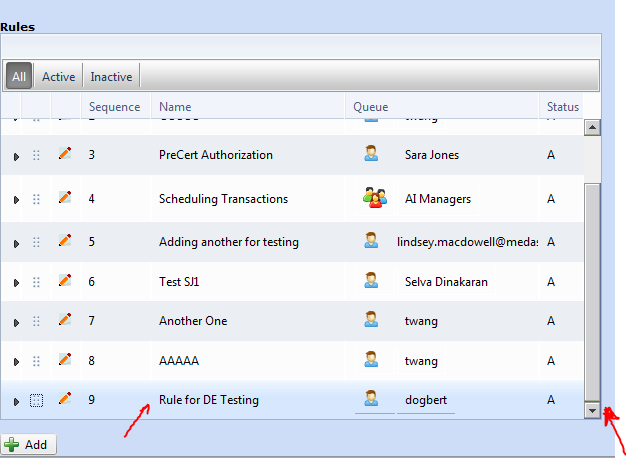Click user icon beside Selva Dinakaran
The height and width of the screenshot is (458, 626).
[372, 281]
